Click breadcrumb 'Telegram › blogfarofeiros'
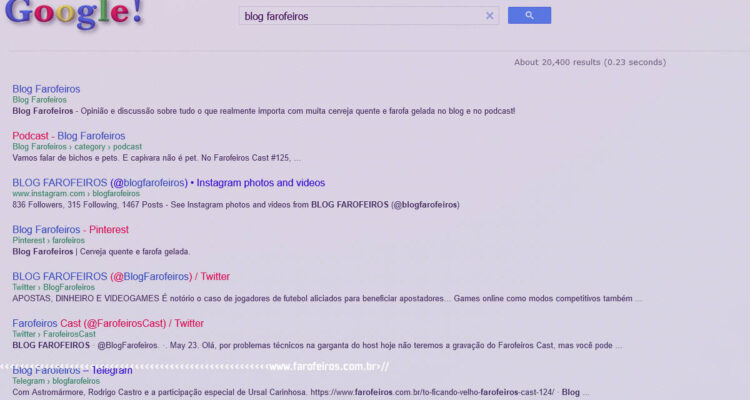 (56, 381)
